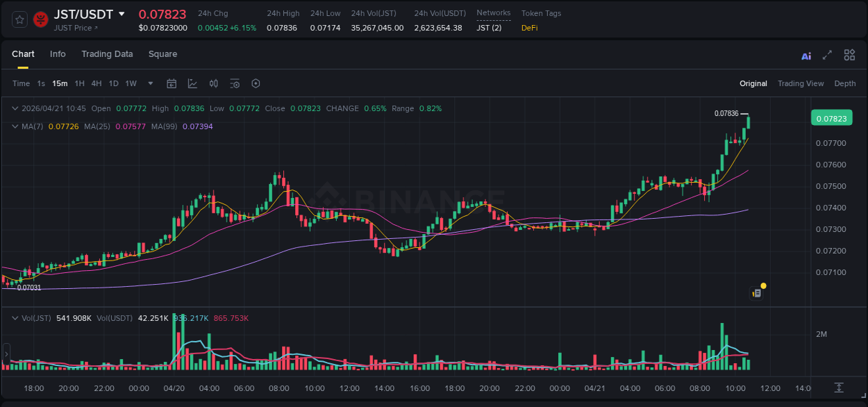Open the extra timeframe intervals dropdown
868x407 pixels.
(x=149, y=83)
